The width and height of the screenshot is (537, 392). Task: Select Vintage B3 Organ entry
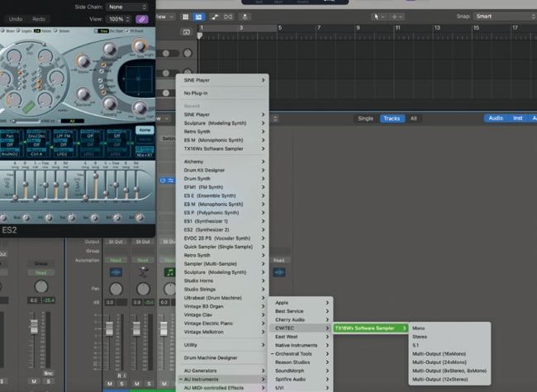(x=222, y=306)
